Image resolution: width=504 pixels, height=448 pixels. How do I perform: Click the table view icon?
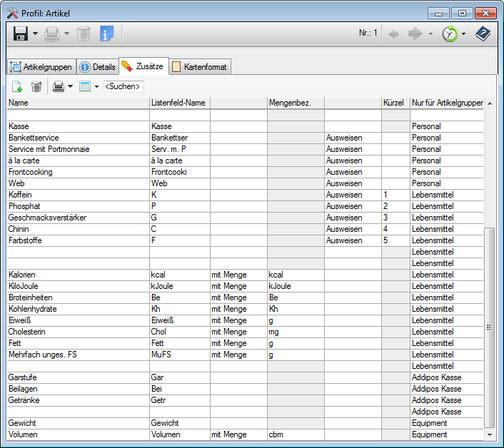click(x=85, y=86)
